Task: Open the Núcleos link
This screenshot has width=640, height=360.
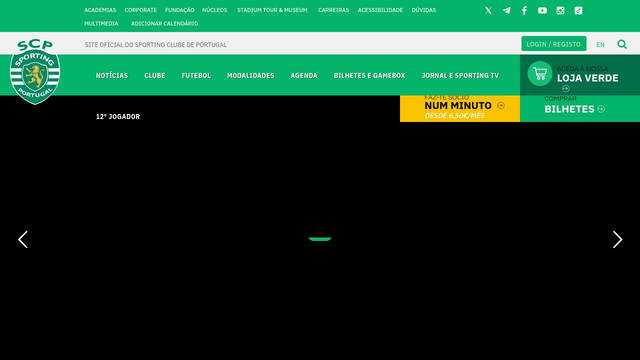Action: pyautogui.click(x=215, y=10)
